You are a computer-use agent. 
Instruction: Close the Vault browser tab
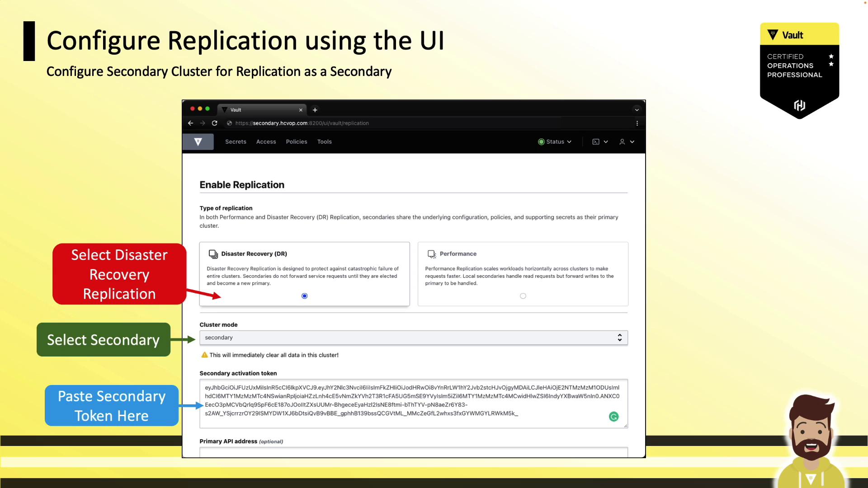pyautogui.click(x=301, y=110)
